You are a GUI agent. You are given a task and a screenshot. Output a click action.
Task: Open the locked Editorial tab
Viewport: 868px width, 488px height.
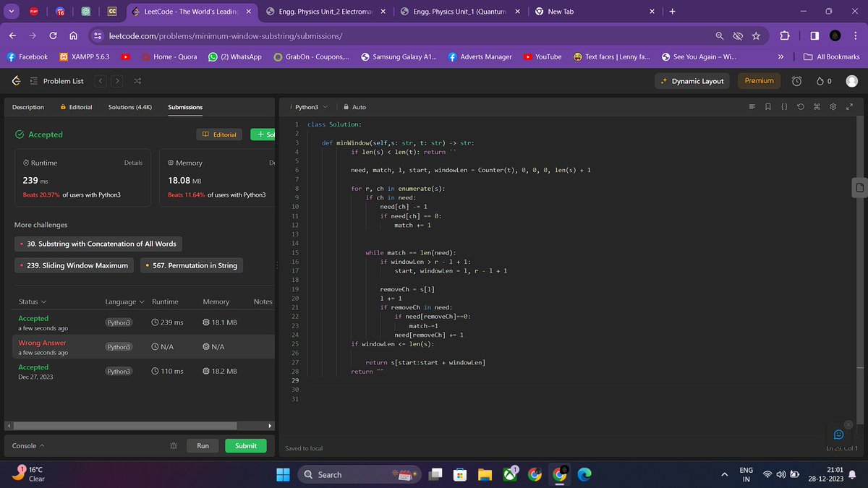click(75, 107)
